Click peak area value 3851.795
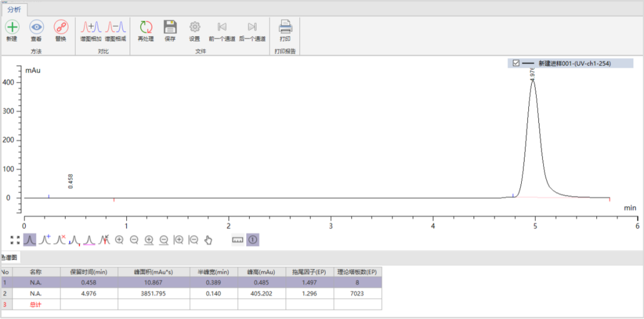The width and height of the screenshot is (644, 319). click(x=154, y=294)
